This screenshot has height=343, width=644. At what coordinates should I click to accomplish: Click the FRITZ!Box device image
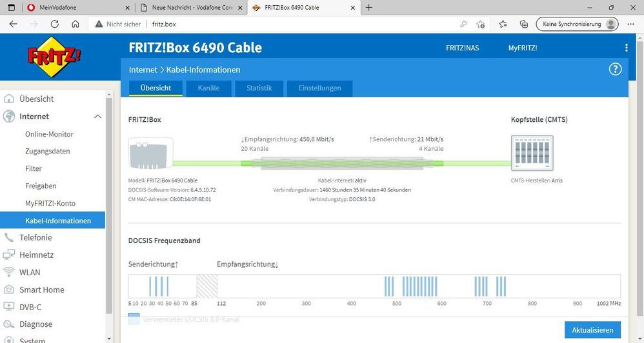[151, 153]
